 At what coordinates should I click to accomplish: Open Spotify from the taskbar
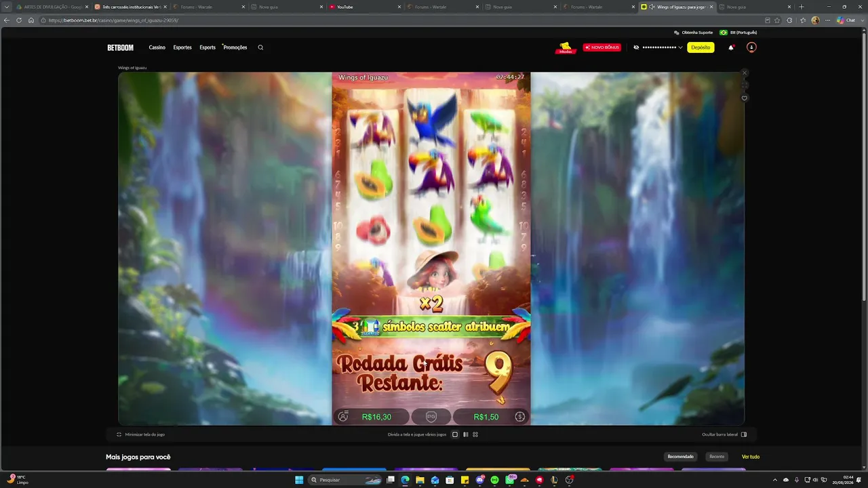(494, 480)
